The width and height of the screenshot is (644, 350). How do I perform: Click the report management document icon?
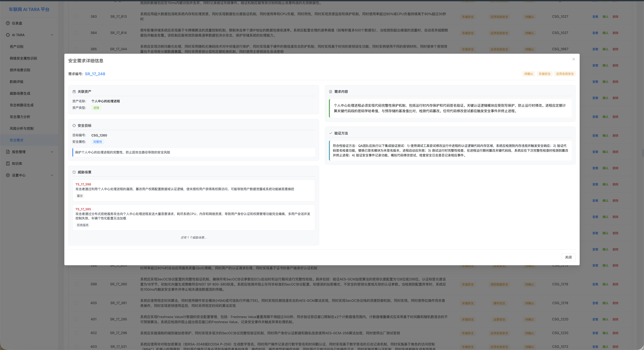click(x=8, y=152)
